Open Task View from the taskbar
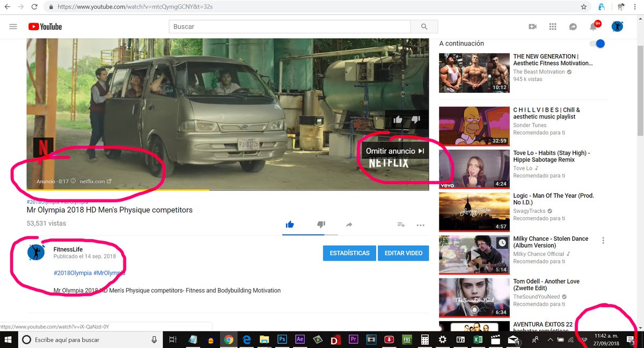The width and height of the screenshot is (644, 348). tap(173, 339)
